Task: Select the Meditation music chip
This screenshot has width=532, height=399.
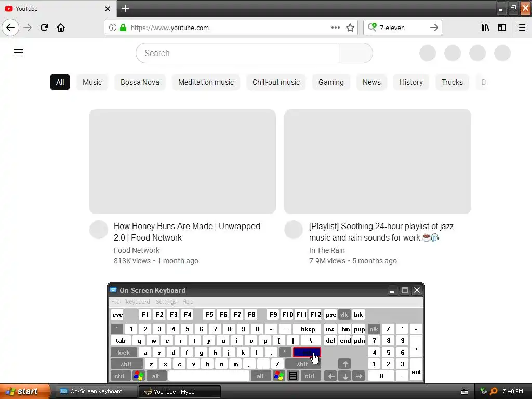Action: [x=206, y=82]
